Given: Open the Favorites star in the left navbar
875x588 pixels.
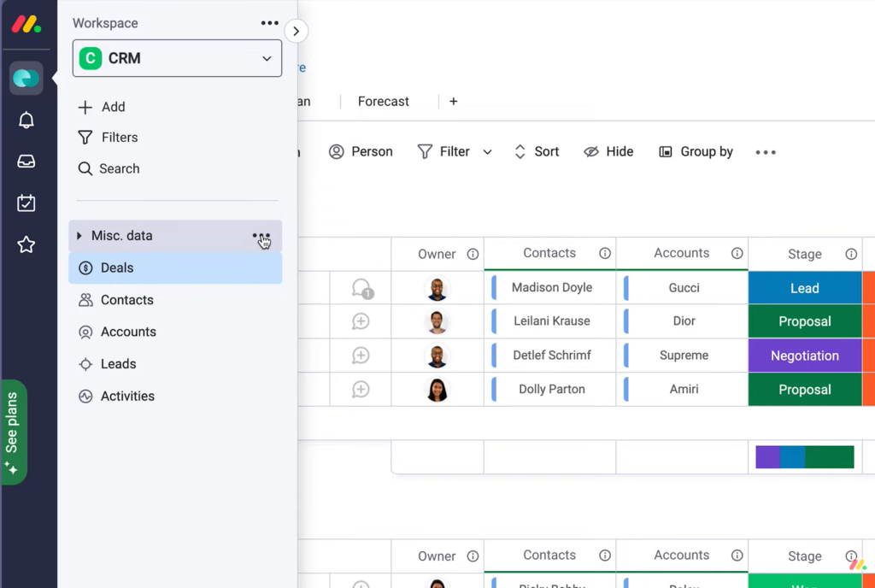Looking at the screenshot, I should (26, 244).
